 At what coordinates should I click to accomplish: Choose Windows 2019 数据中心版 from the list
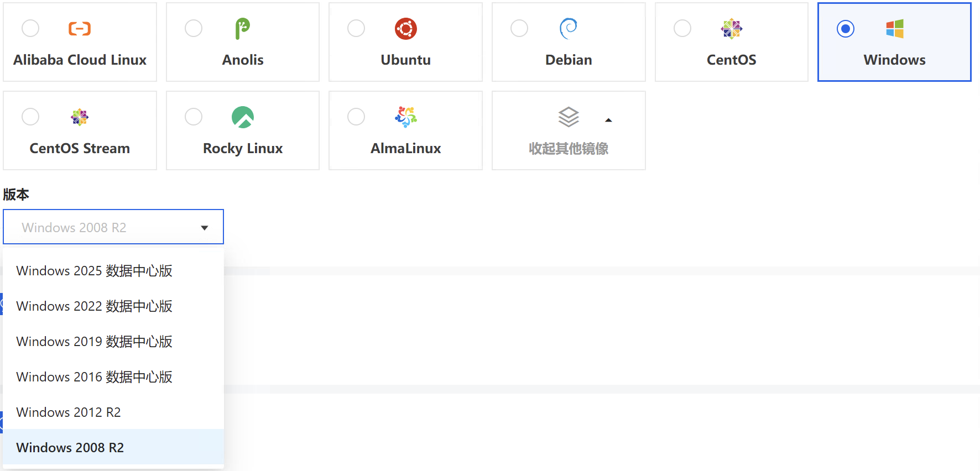[x=113, y=342]
